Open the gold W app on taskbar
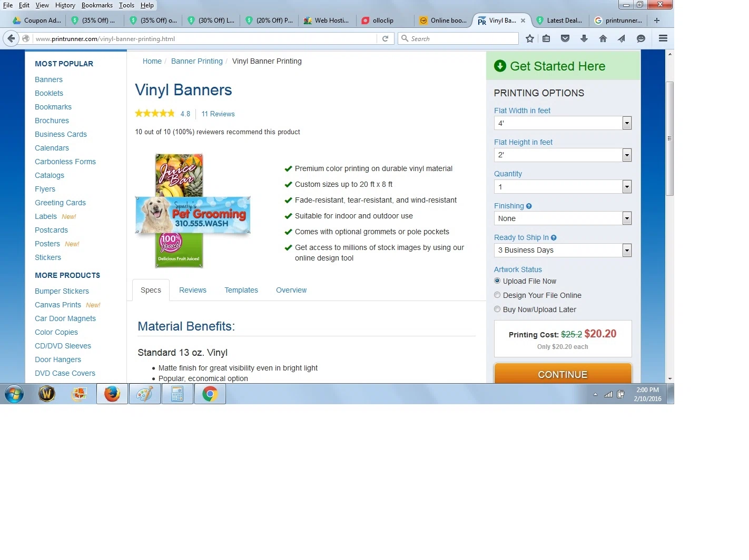 (47, 394)
